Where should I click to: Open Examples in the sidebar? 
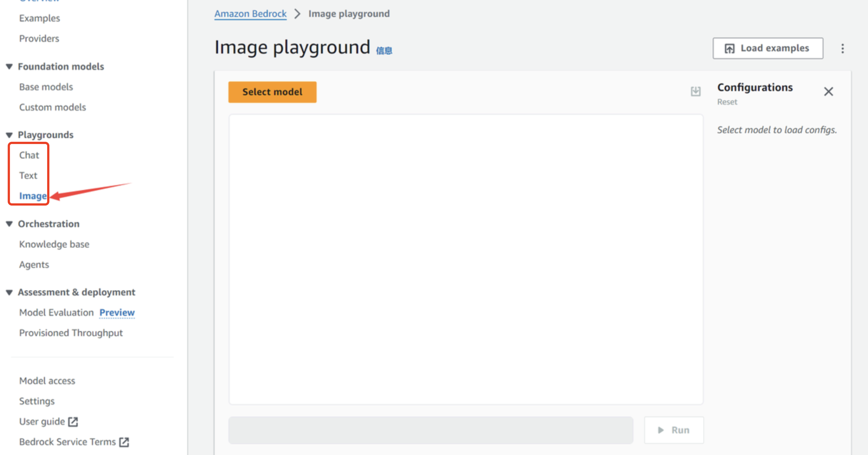pos(39,18)
